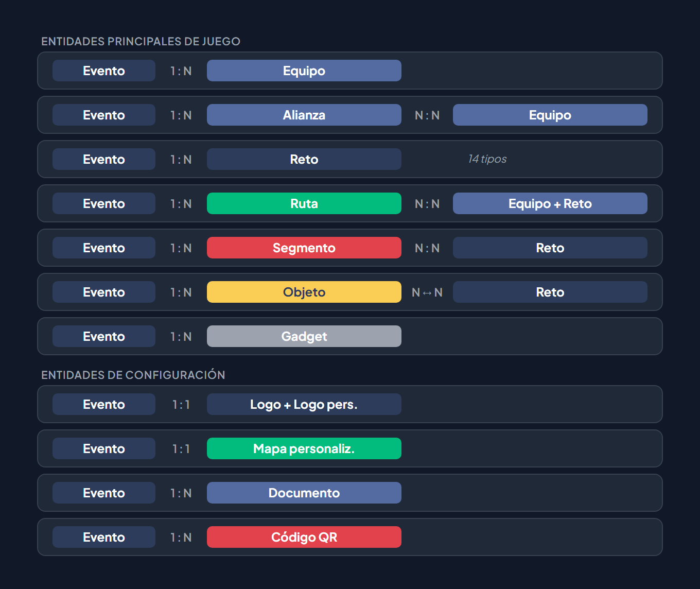Select the Reto box next to "14 tipos"

(304, 159)
